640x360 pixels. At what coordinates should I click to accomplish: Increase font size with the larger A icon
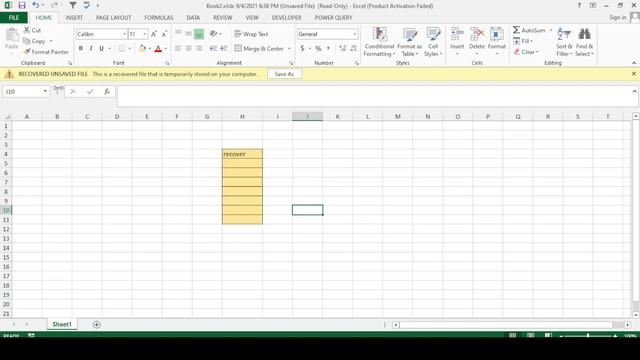[x=154, y=34]
